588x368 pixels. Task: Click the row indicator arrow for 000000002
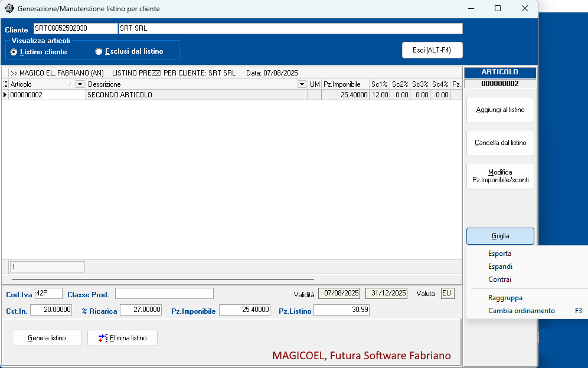point(5,95)
